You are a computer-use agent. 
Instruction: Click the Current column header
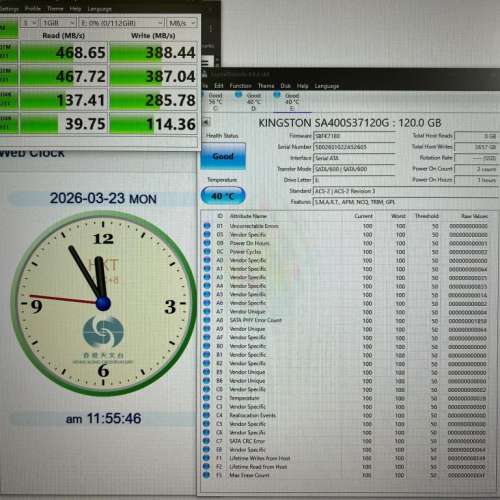click(x=363, y=216)
